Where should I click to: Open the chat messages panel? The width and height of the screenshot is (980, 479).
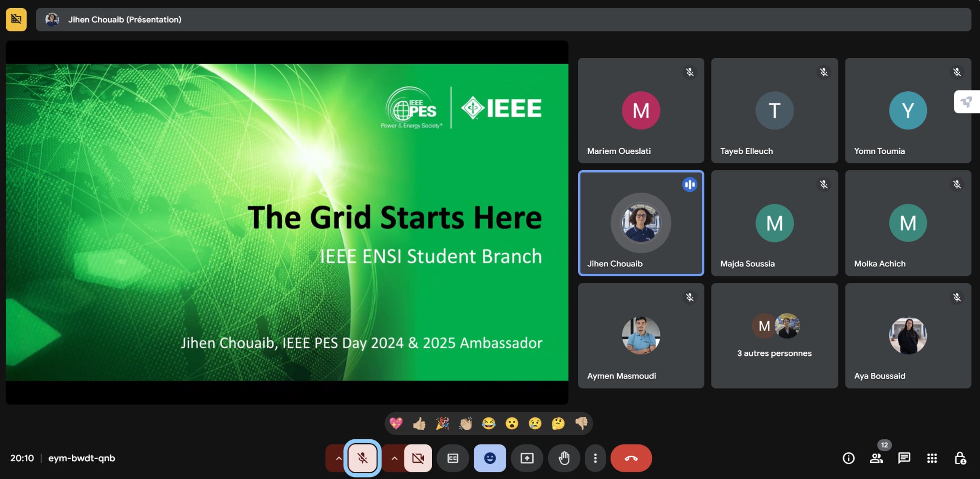pos(904,458)
